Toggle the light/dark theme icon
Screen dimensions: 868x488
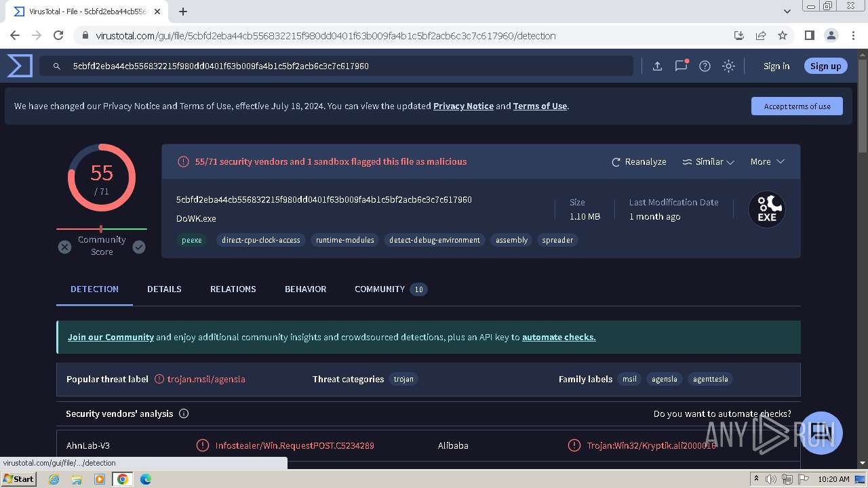pos(728,66)
